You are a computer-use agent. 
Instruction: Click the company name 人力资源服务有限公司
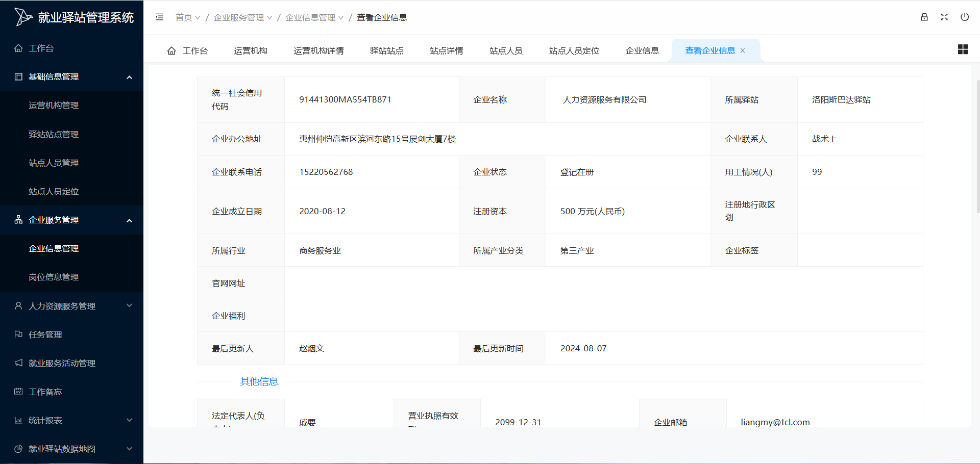point(604,99)
